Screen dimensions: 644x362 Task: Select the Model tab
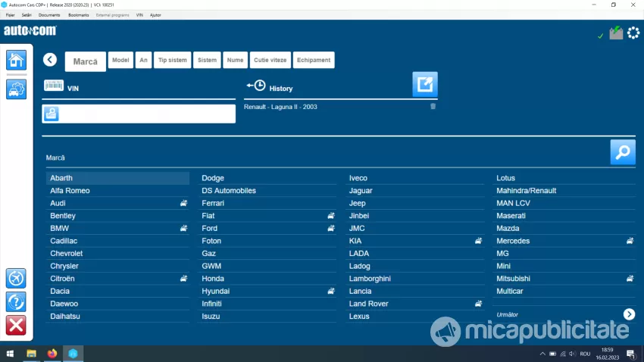(x=120, y=60)
